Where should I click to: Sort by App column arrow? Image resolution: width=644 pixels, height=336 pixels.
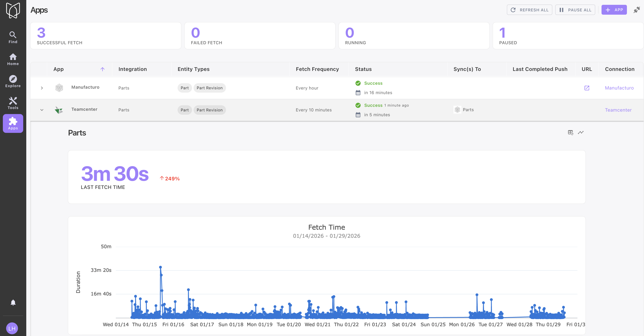coord(102,69)
